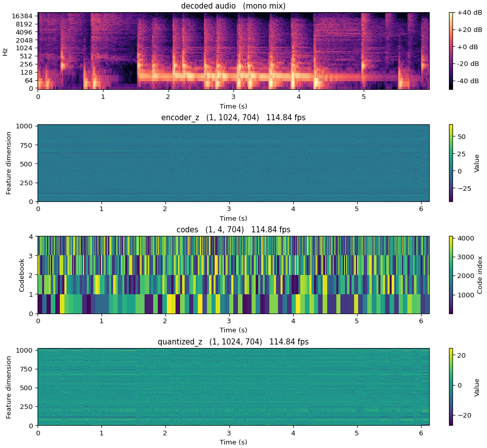Click the '20' tick on quantized_z colorbar
The width and height of the screenshot is (487, 448).
[462, 356]
